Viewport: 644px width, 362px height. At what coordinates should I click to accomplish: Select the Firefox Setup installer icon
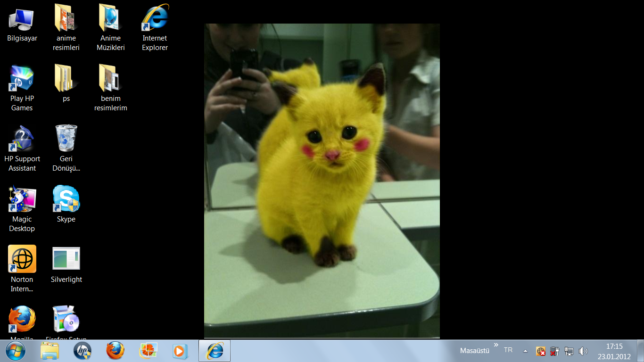tap(66, 322)
